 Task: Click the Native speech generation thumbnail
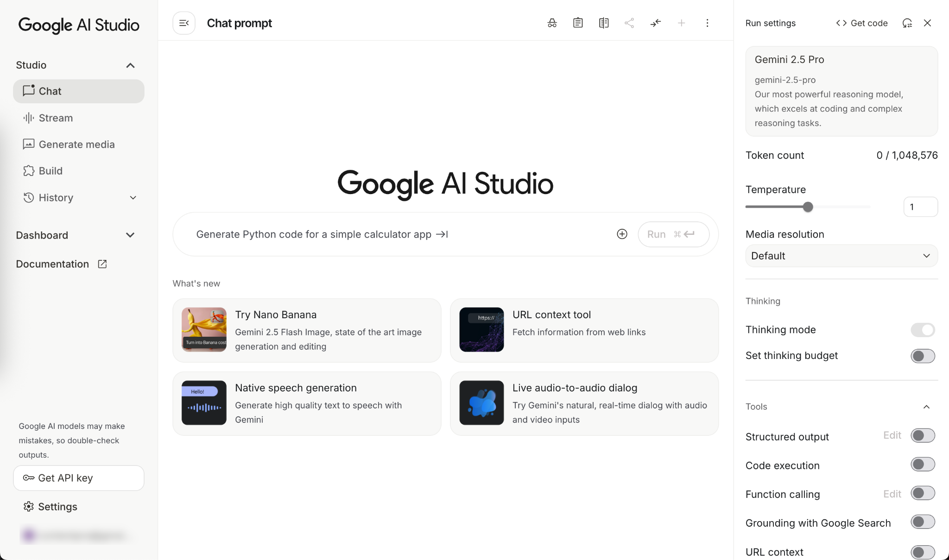pos(204,403)
